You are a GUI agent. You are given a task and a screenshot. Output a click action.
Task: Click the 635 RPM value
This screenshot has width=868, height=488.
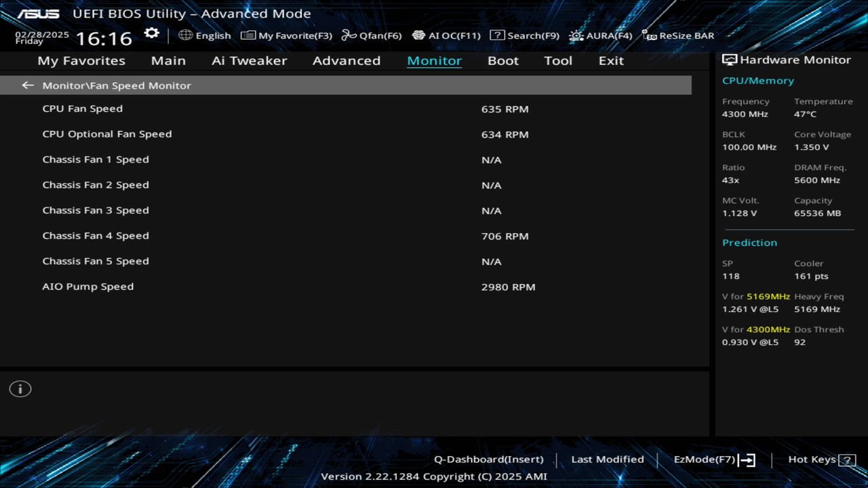click(505, 109)
